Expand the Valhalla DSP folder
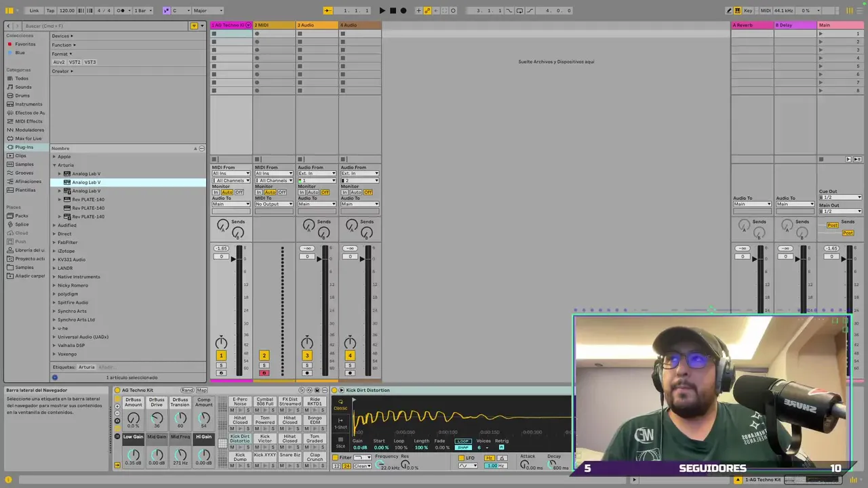868x488 pixels. tap(54, 345)
